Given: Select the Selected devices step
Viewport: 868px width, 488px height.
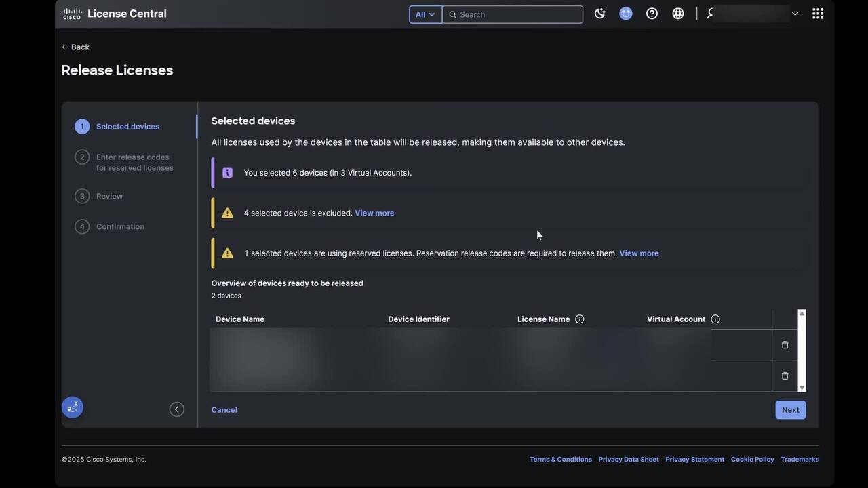Looking at the screenshot, I should (x=127, y=127).
